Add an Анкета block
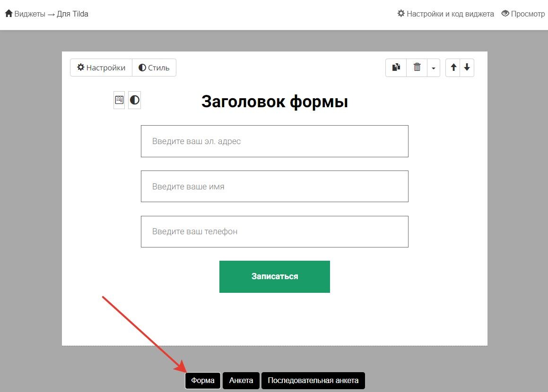The width and height of the screenshot is (548, 392). (241, 380)
